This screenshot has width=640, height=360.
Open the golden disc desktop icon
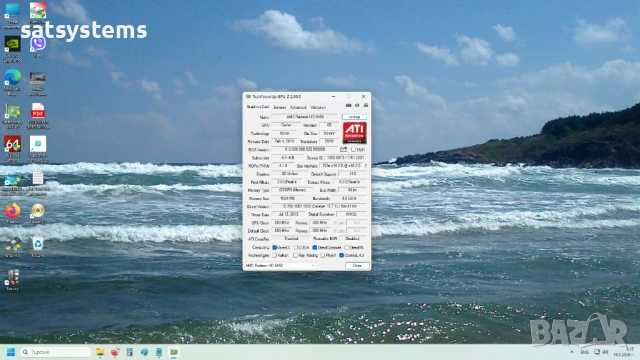pyautogui.click(x=38, y=211)
